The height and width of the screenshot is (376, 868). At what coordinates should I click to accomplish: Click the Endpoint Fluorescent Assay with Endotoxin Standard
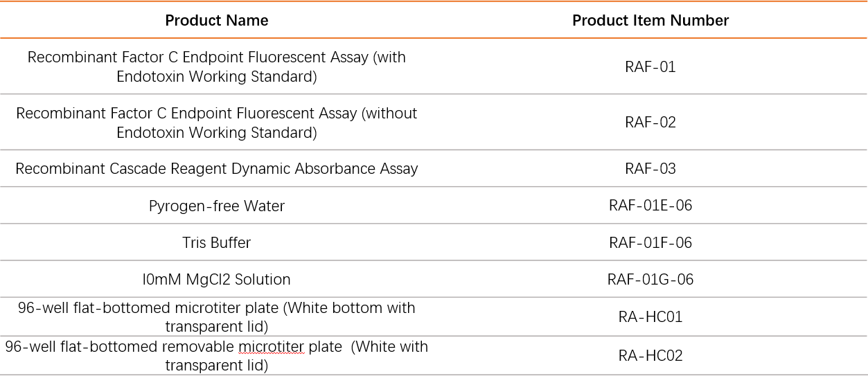[x=217, y=67]
